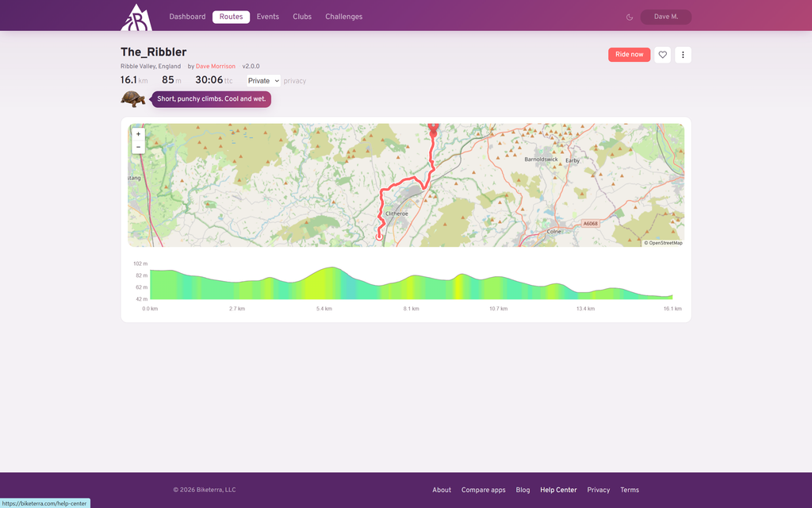Screen dimensions: 812x508
Task: Click the elevation profile chart peak
Action: point(332,268)
